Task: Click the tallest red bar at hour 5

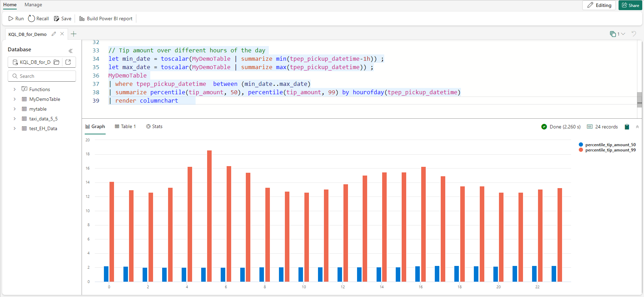Action: click(x=209, y=216)
